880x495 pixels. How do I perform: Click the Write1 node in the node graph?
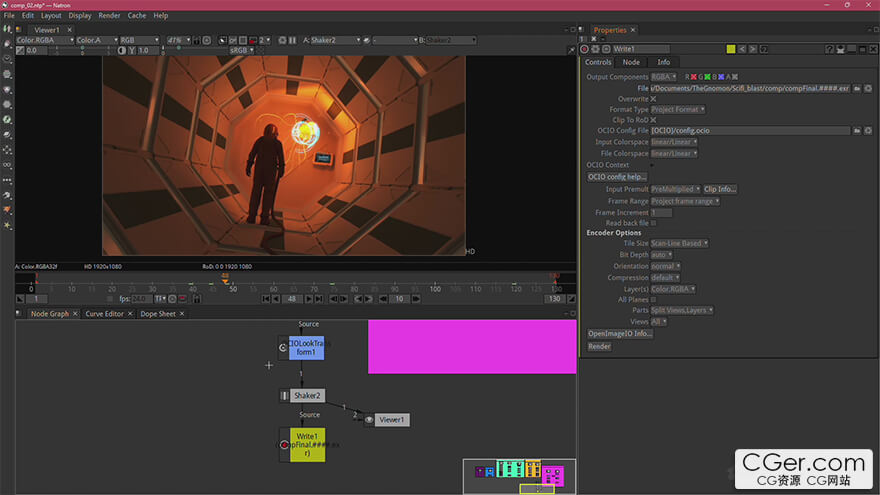pyautogui.click(x=308, y=445)
